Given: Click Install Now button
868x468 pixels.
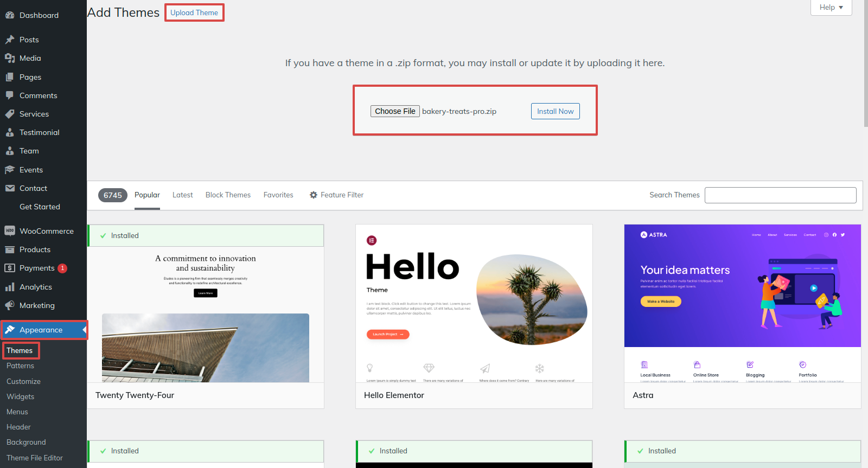Looking at the screenshot, I should (x=556, y=111).
